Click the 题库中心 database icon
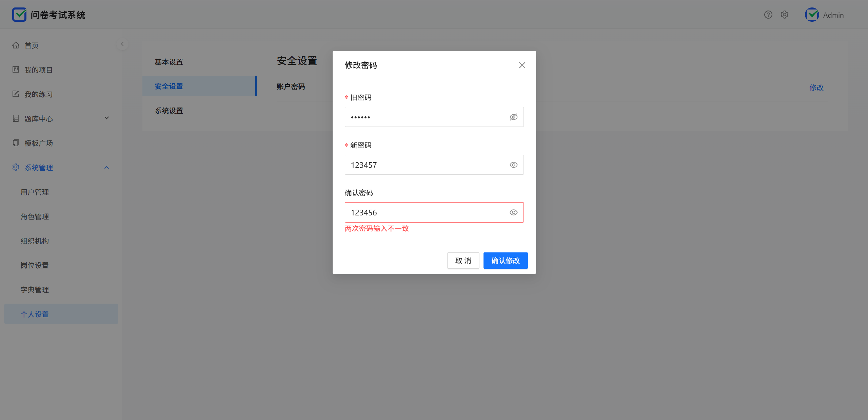 pyautogui.click(x=16, y=118)
